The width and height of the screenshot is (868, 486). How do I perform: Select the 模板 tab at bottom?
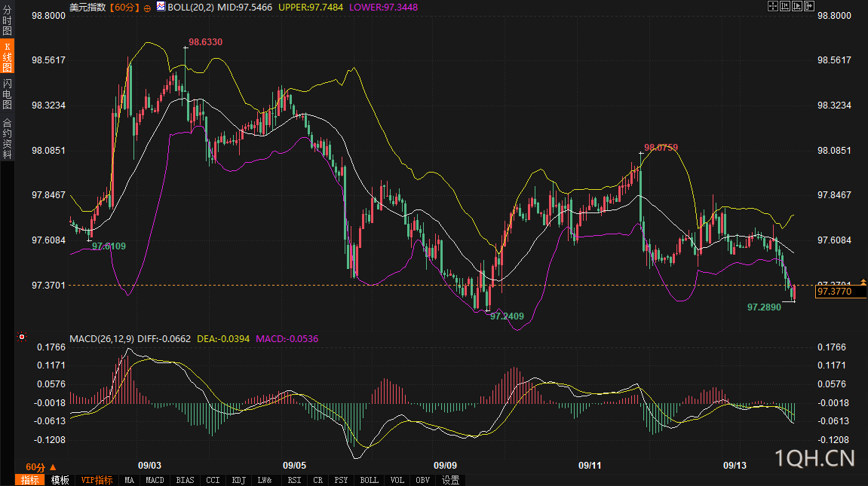pos(60,480)
